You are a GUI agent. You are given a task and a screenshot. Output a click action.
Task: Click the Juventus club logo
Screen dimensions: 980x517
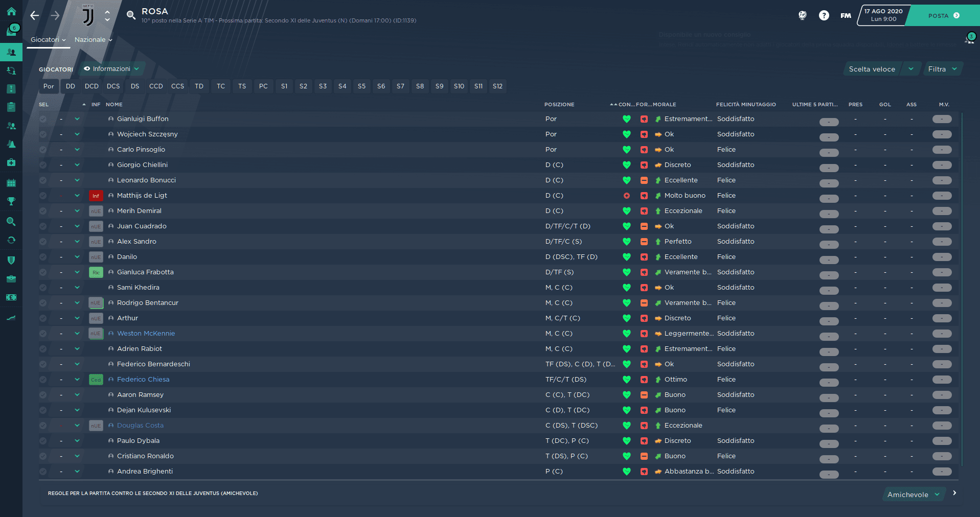tap(88, 15)
